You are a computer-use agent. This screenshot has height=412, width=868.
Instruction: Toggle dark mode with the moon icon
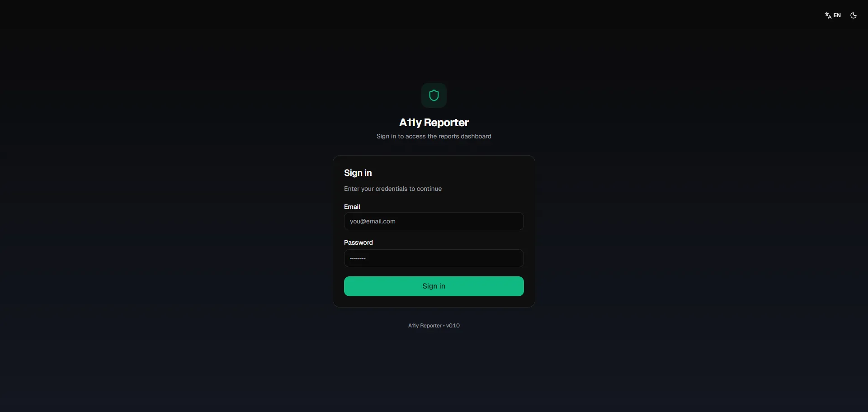(x=853, y=15)
